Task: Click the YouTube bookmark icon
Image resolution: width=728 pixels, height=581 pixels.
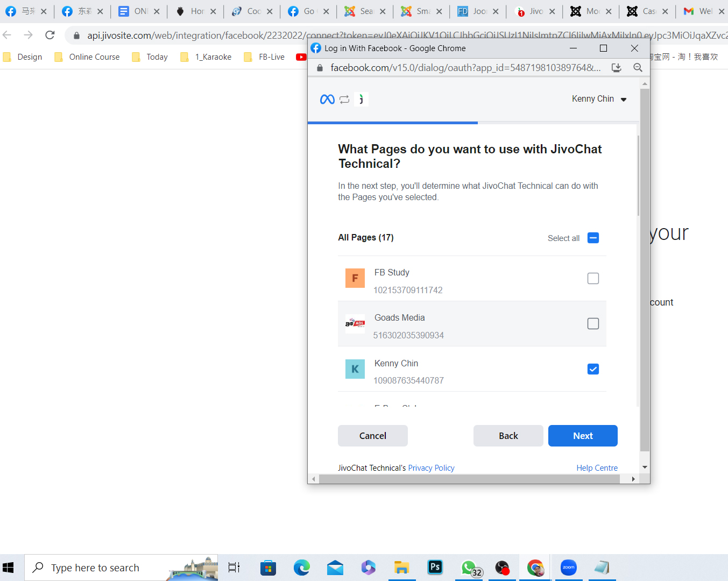Action: 301,57
